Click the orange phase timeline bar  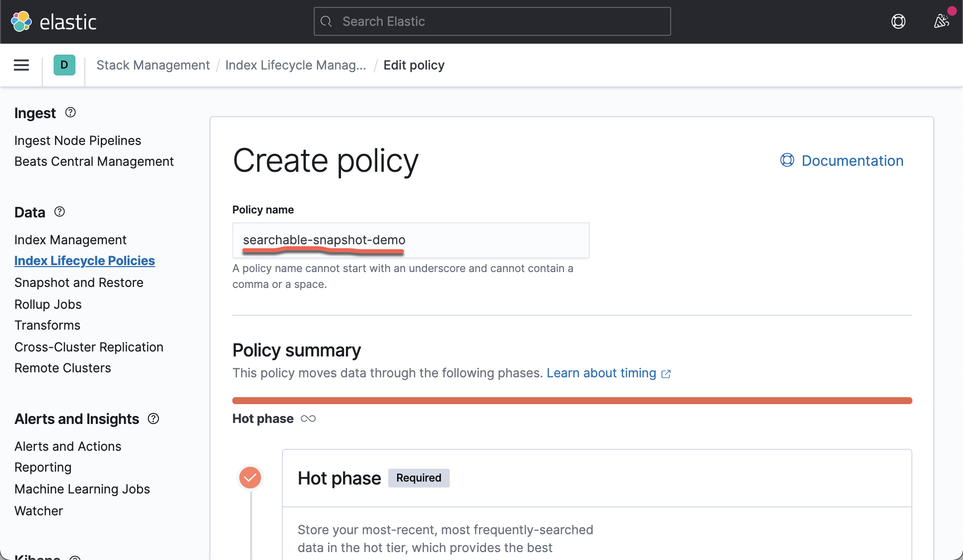point(571,400)
